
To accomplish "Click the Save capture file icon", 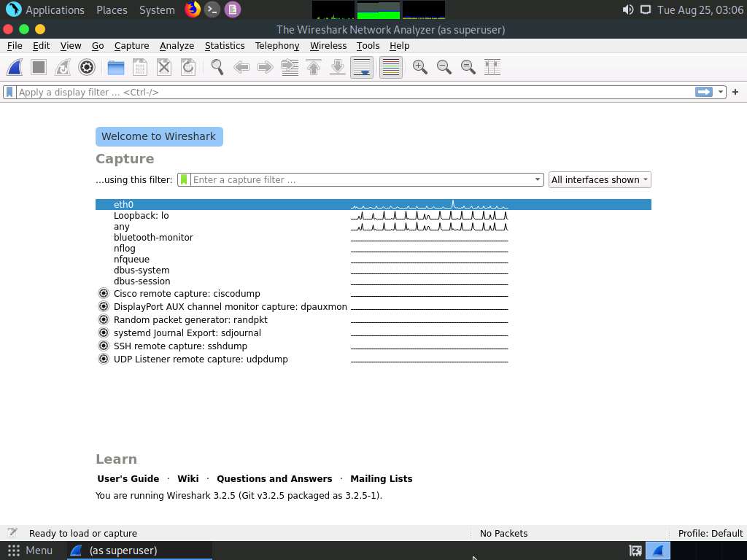I will 140,67.
